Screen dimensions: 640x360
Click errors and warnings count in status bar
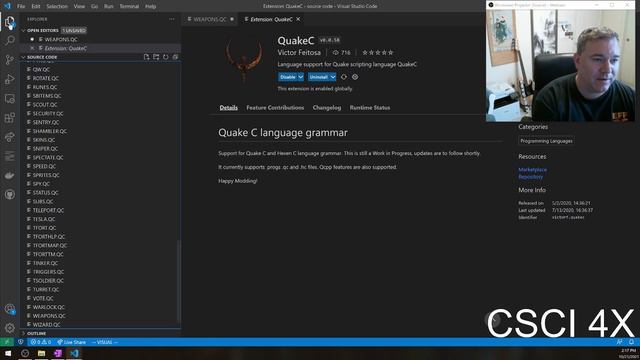[x=41, y=342]
